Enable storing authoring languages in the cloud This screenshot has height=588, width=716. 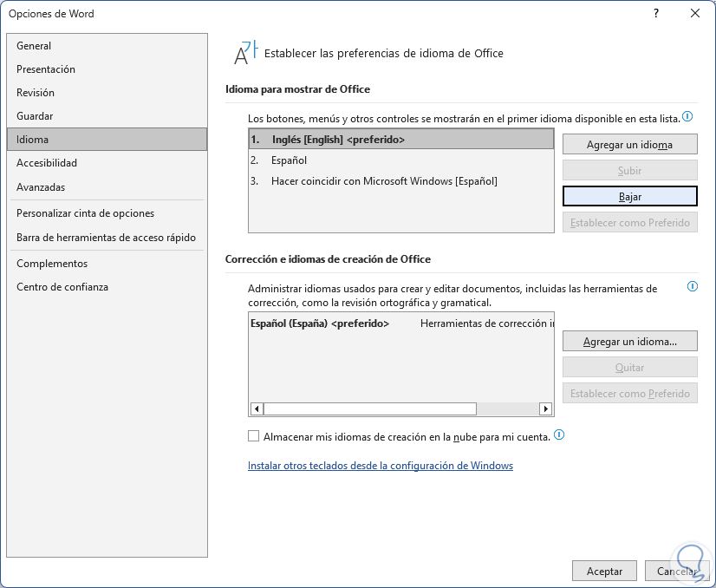pos(253,436)
